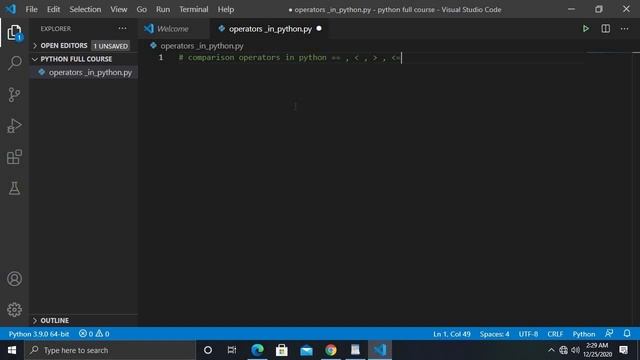The width and height of the screenshot is (640, 360).
Task: Open the Selection menu
Action: (x=85, y=9)
